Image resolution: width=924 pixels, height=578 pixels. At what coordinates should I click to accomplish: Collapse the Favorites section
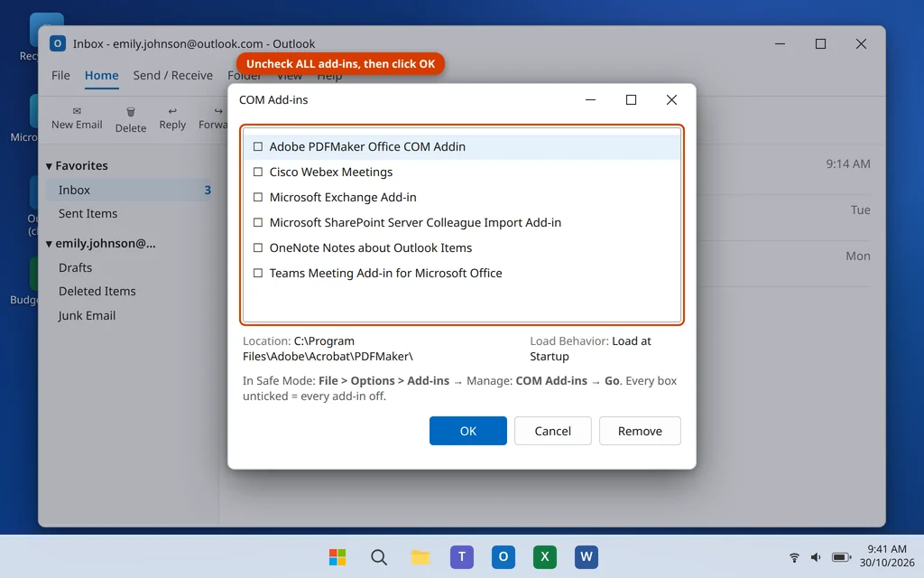point(49,166)
